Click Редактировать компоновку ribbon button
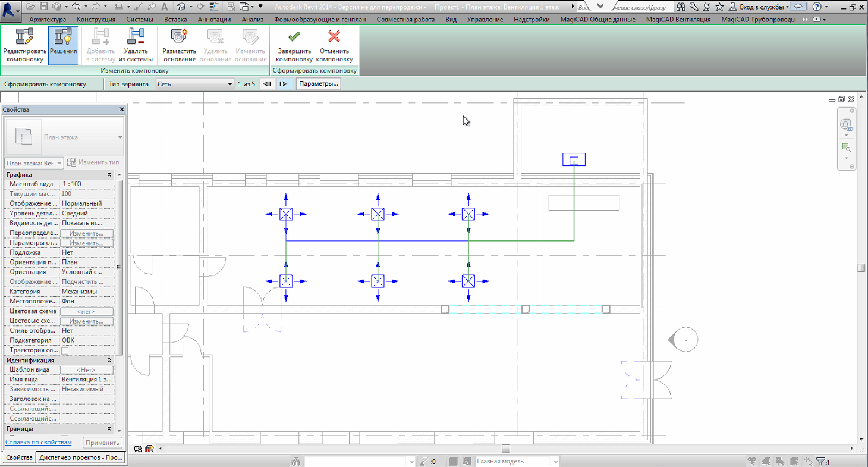Screen dimensions: 868x467 click(24, 46)
